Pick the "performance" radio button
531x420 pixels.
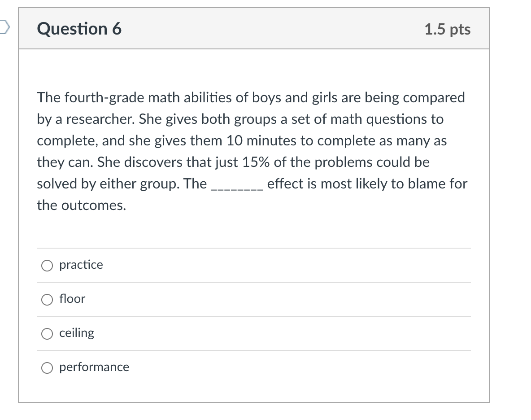tap(47, 367)
